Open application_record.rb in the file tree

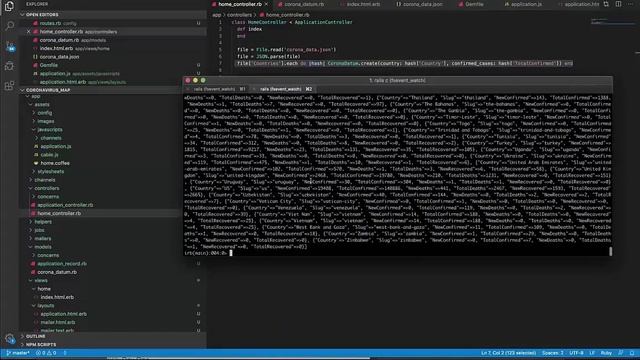pyautogui.click(x=62, y=264)
